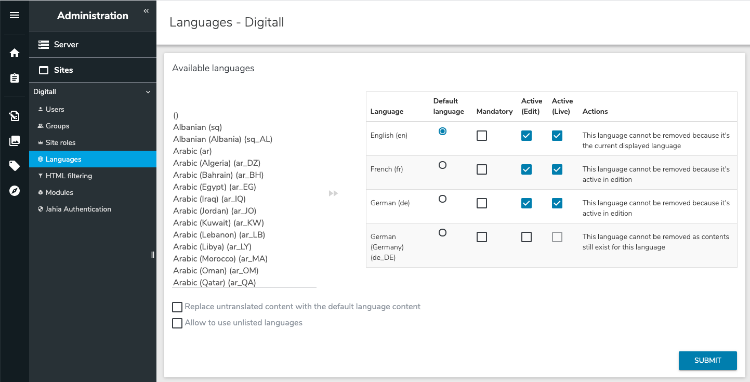Click the Sites window icon
Viewport: 750px width, 382px height.
(44, 70)
